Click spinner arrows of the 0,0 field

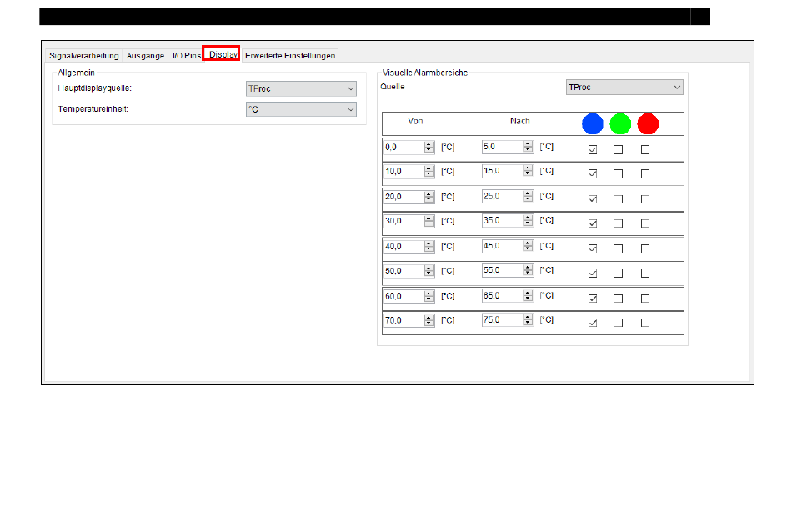pyautogui.click(x=429, y=147)
